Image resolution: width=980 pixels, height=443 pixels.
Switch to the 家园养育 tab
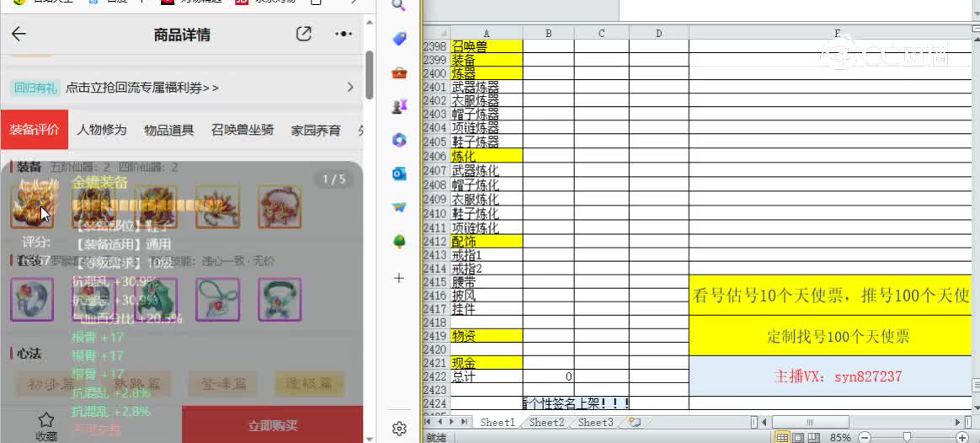pos(316,130)
